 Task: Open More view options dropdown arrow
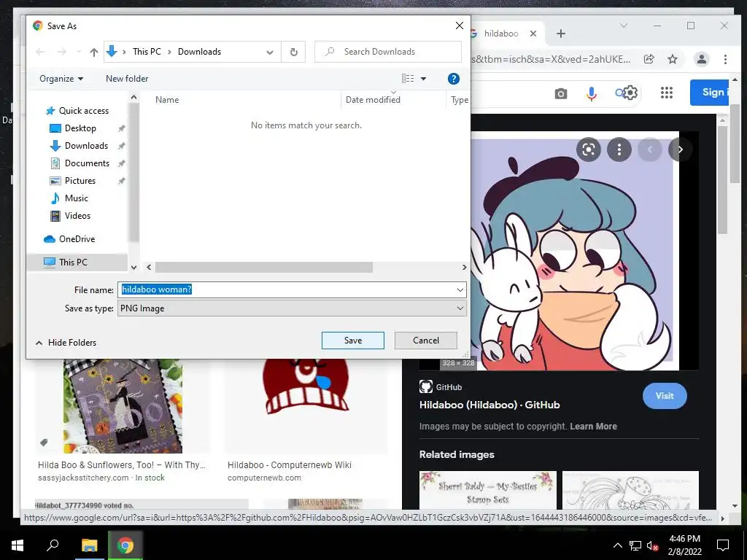(423, 79)
